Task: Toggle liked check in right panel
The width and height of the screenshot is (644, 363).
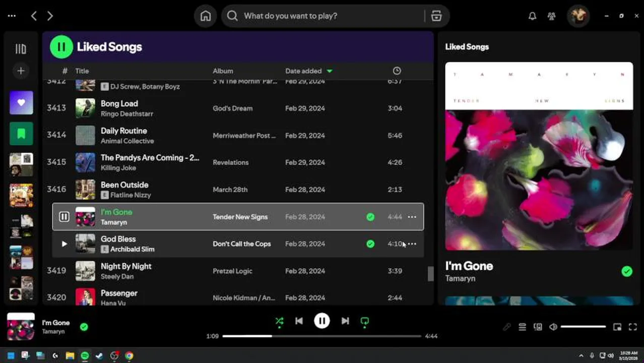Action: point(627,272)
